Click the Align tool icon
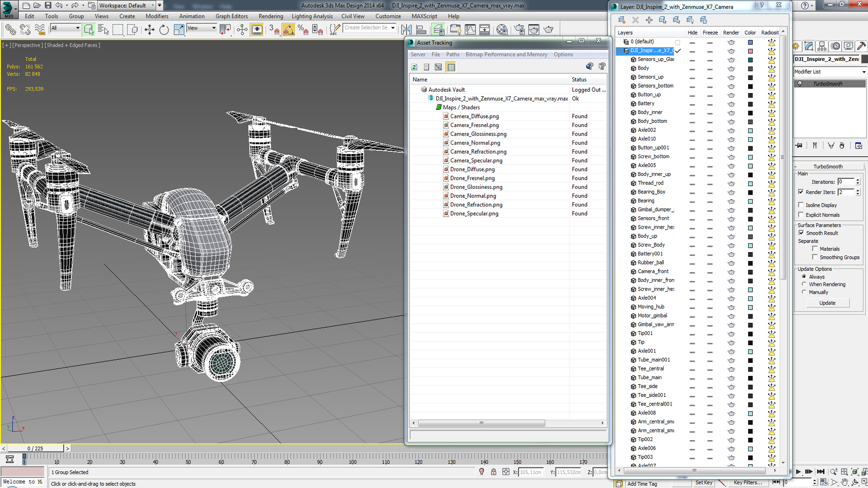Viewport: 868px width, 488px height. (x=421, y=30)
